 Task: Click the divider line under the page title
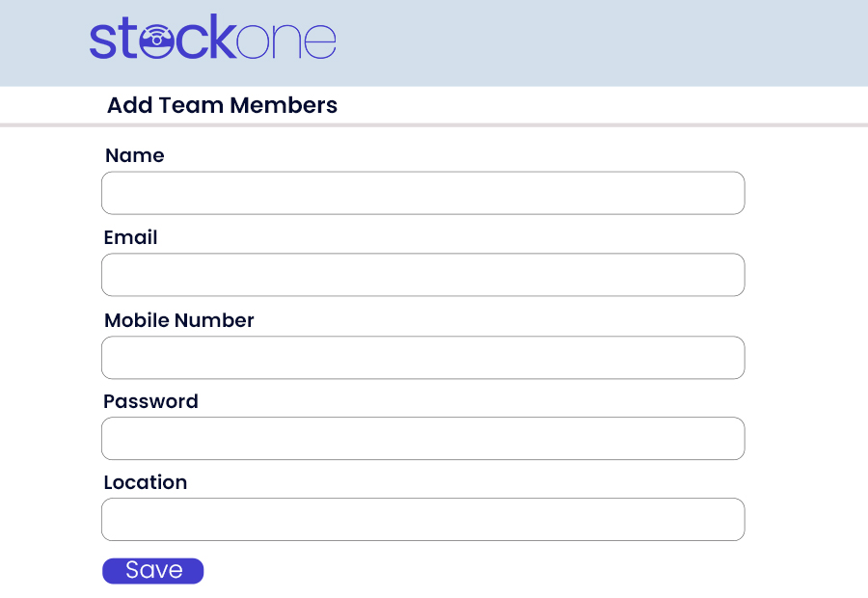[434, 124]
